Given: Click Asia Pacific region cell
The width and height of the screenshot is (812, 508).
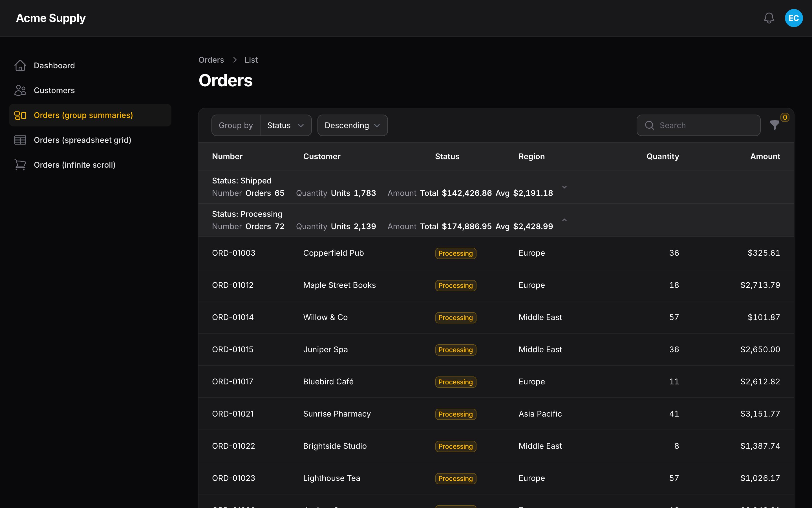Looking at the screenshot, I should 540,414.
